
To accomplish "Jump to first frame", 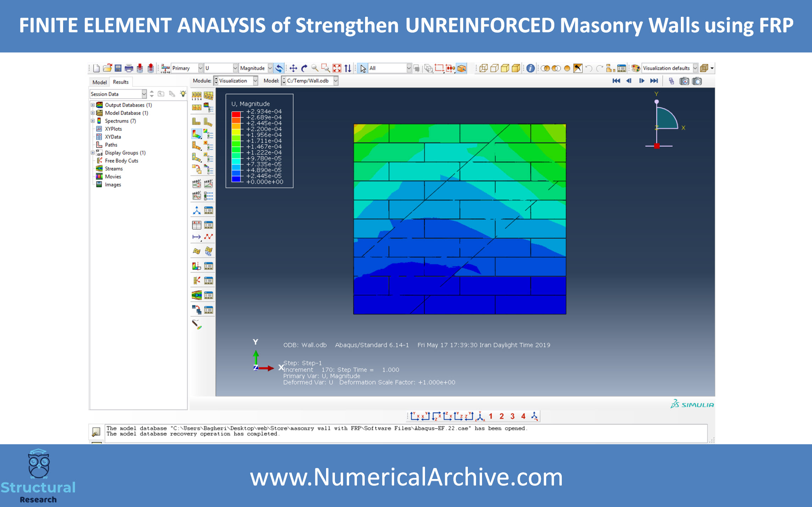I will click(616, 81).
